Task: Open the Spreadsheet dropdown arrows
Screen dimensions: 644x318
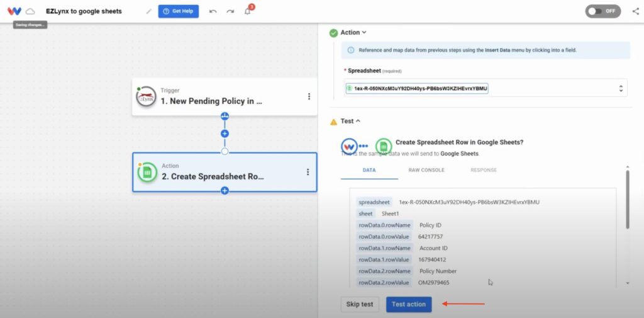Action: (621, 88)
